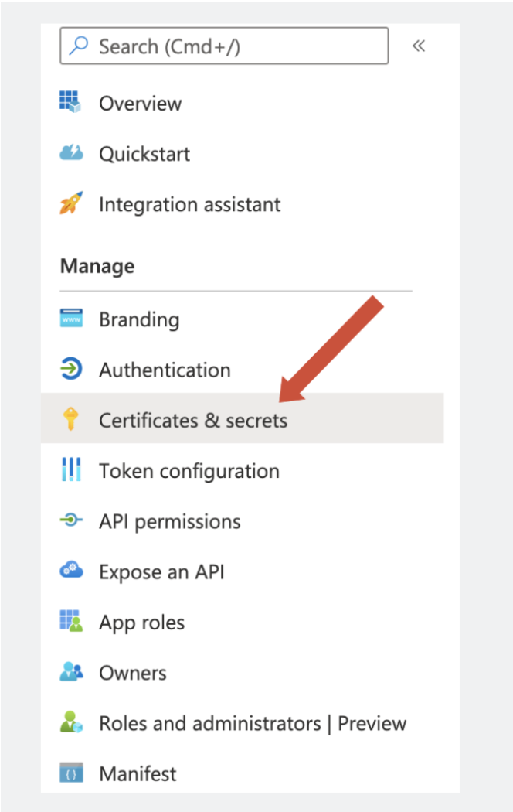This screenshot has height=812, width=513.
Task: Open the Authentication settings entry
Action: click(x=165, y=370)
